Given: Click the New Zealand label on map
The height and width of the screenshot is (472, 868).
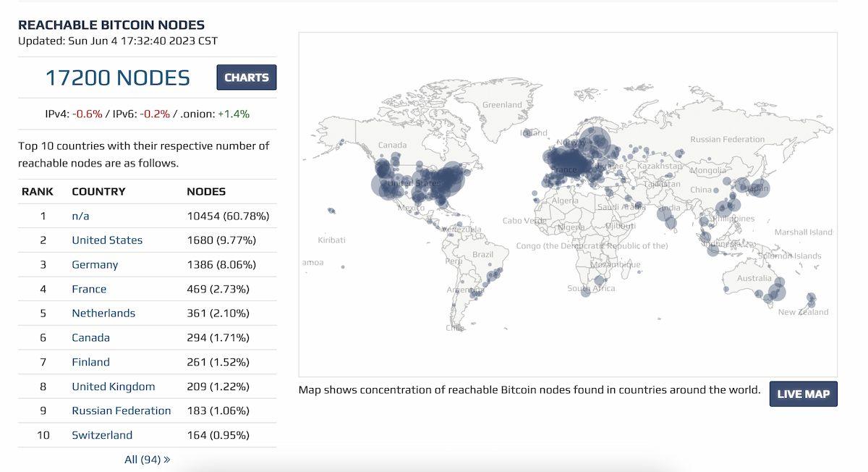Looking at the screenshot, I should coord(803,312).
